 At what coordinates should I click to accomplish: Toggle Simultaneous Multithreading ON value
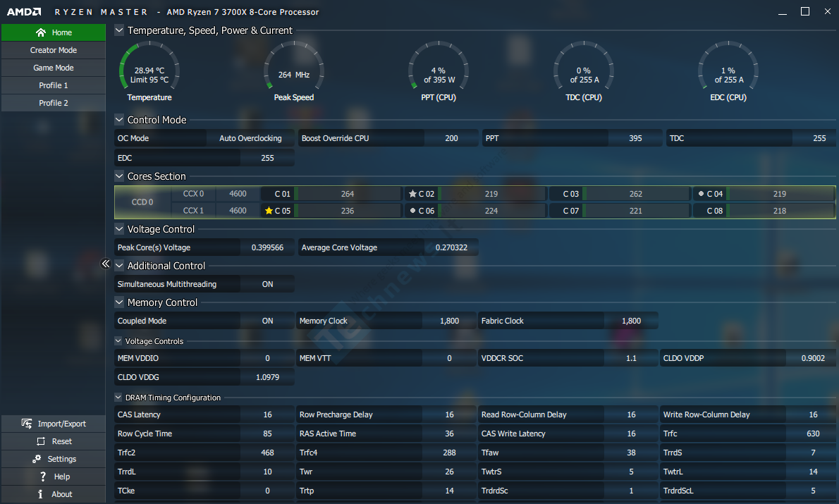[x=267, y=284]
